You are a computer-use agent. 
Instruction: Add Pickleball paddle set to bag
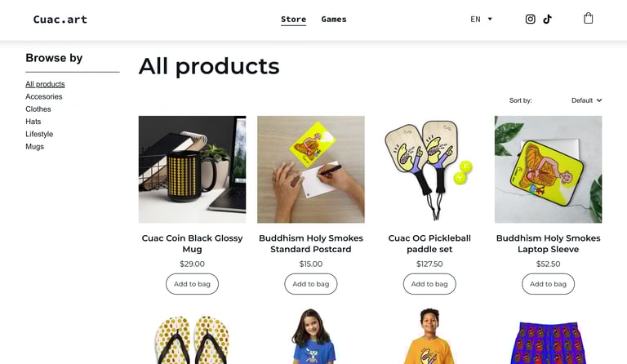[x=429, y=284]
